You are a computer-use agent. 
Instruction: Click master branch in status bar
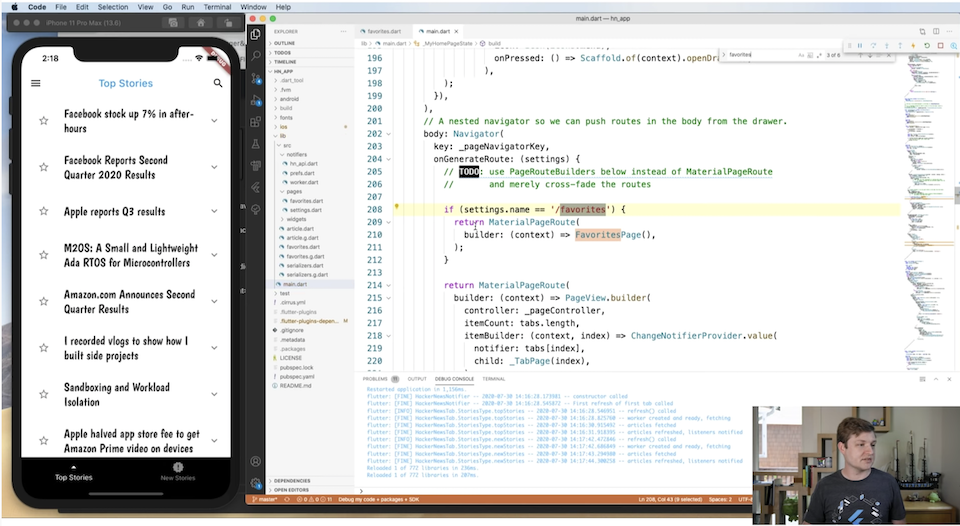pyautogui.click(x=264, y=500)
